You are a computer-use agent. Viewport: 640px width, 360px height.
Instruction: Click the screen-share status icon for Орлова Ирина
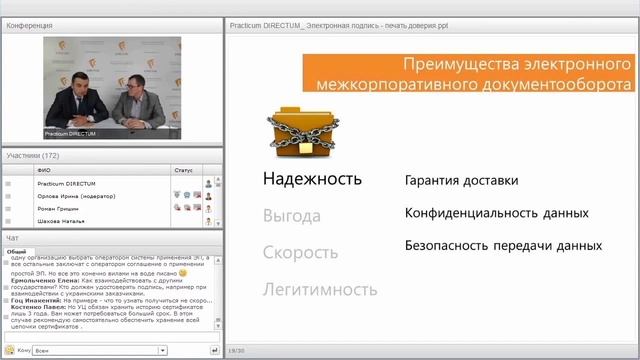point(197,195)
